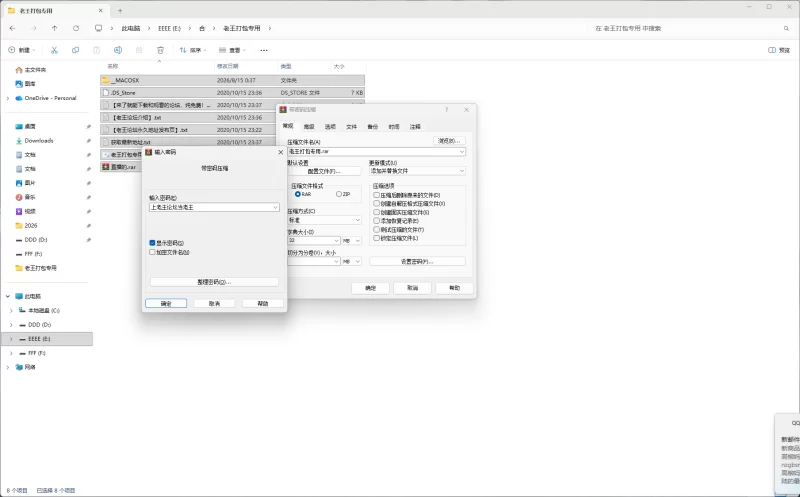800x497 pixels.
Task: Check create solid archive option
Action: coord(377,212)
